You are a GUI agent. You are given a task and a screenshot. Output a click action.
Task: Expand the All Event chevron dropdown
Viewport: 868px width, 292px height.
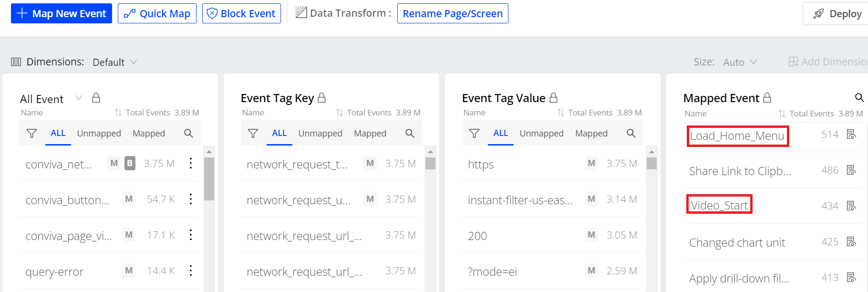[79, 98]
